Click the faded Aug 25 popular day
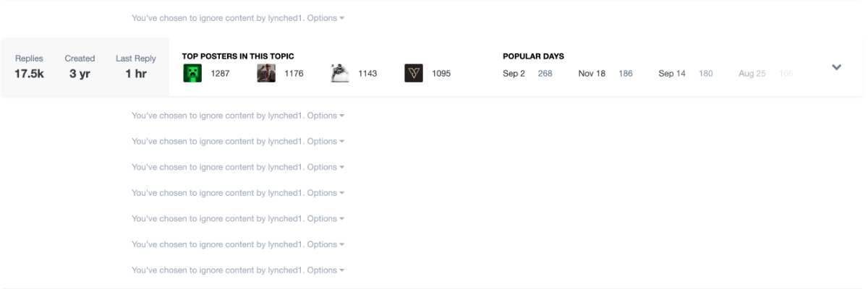 pos(752,74)
